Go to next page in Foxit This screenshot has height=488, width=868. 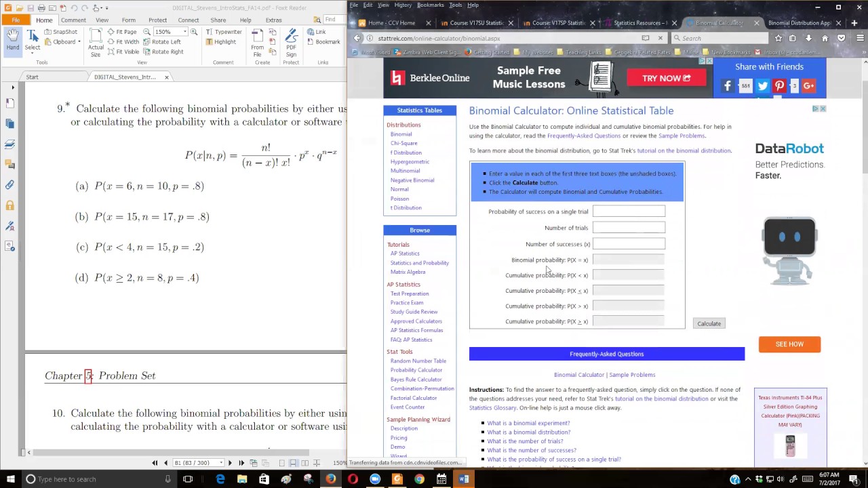(230, 463)
